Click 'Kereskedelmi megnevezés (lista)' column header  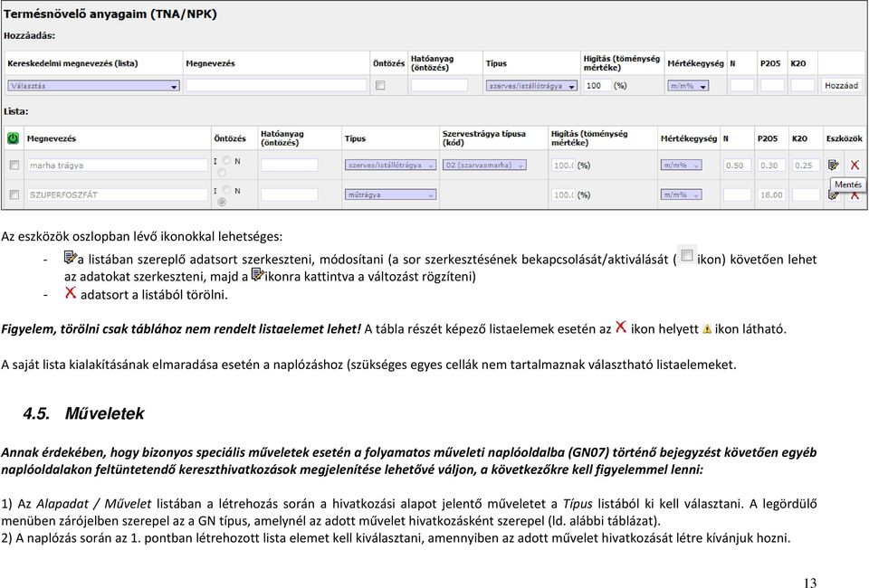pyautogui.click(x=72, y=63)
